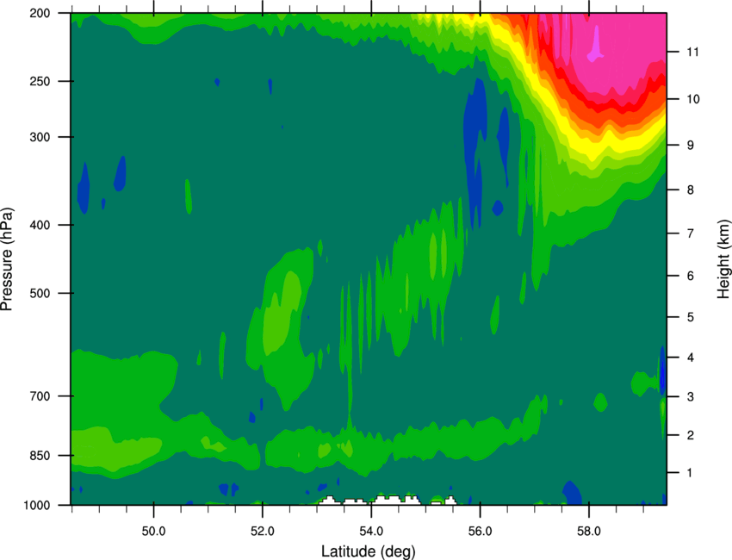Image resolution: width=732 pixels, height=560 pixels.
Task: Pick the 8 km height label
Action: (x=690, y=190)
